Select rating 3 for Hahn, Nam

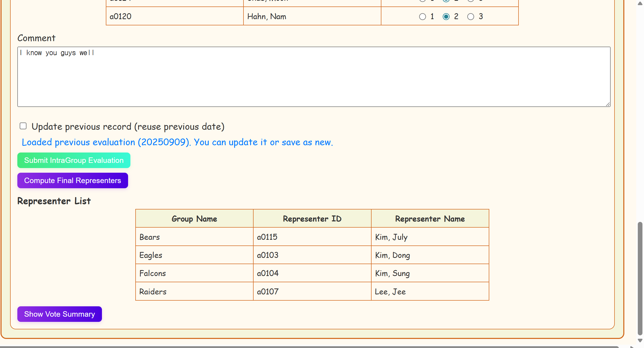click(x=470, y=17)
